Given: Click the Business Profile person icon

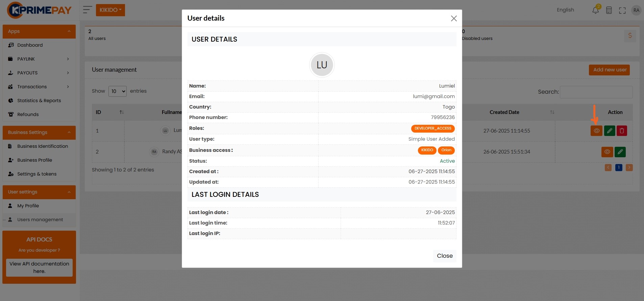Looking at the screenshot, I should [11, 160].
